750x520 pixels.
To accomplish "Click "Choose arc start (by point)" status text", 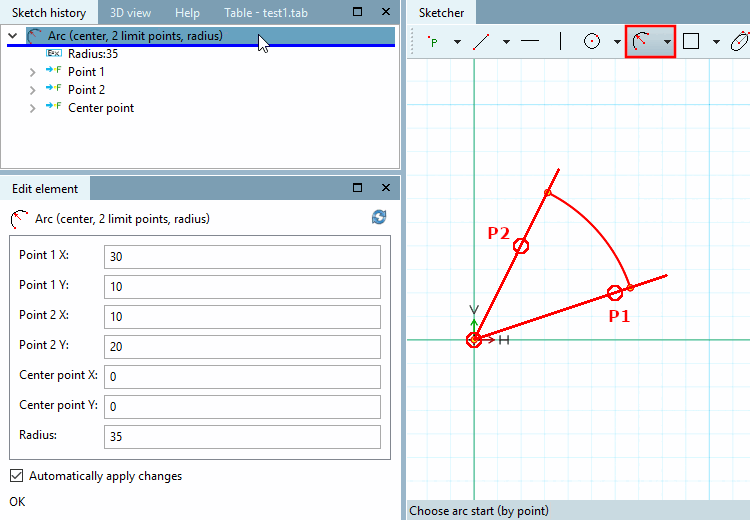I will (x=479, y=511).
